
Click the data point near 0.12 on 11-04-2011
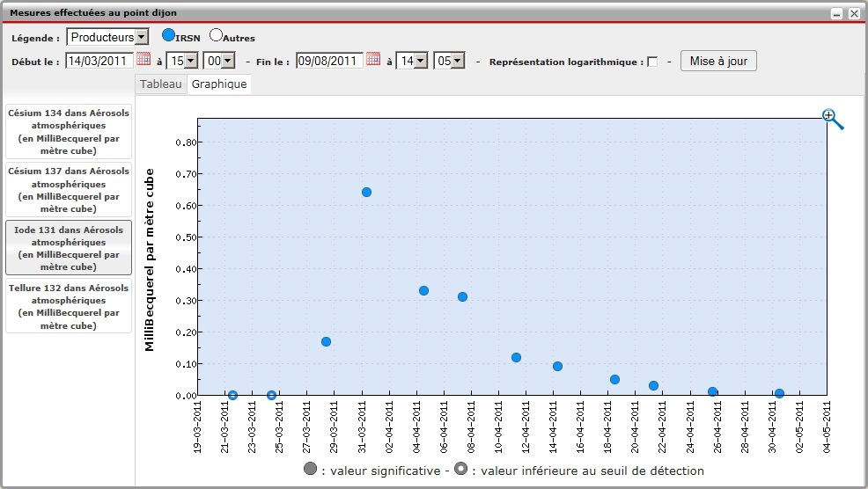pyautogui.click(x=517, y=357)
